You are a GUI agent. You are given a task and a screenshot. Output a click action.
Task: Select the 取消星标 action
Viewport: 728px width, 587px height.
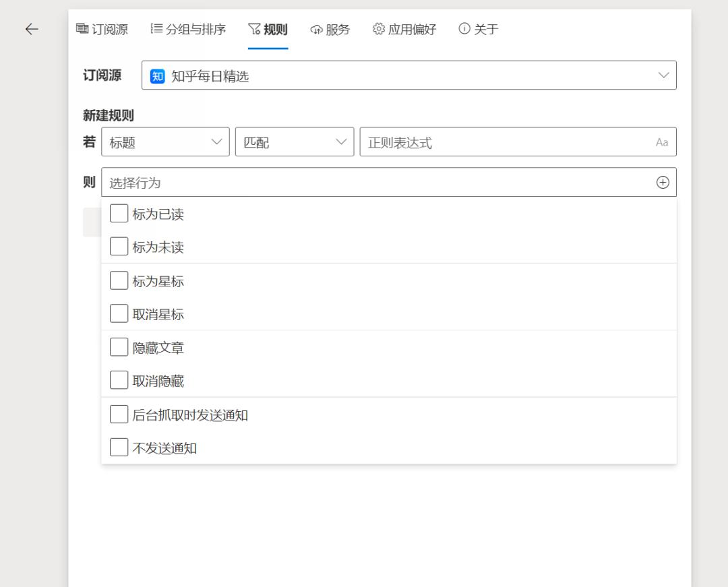119,313
